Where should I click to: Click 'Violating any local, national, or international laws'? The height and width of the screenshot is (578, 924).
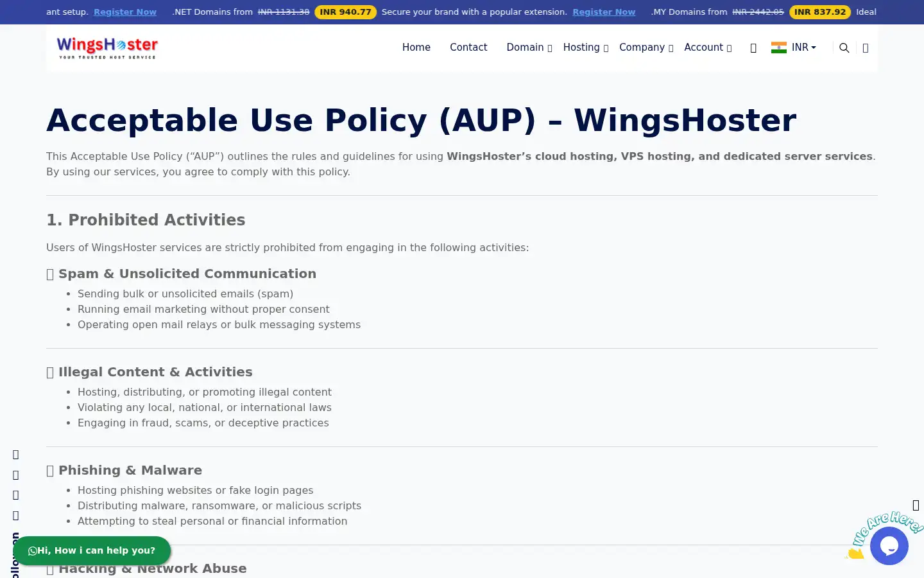coord(205,407)
